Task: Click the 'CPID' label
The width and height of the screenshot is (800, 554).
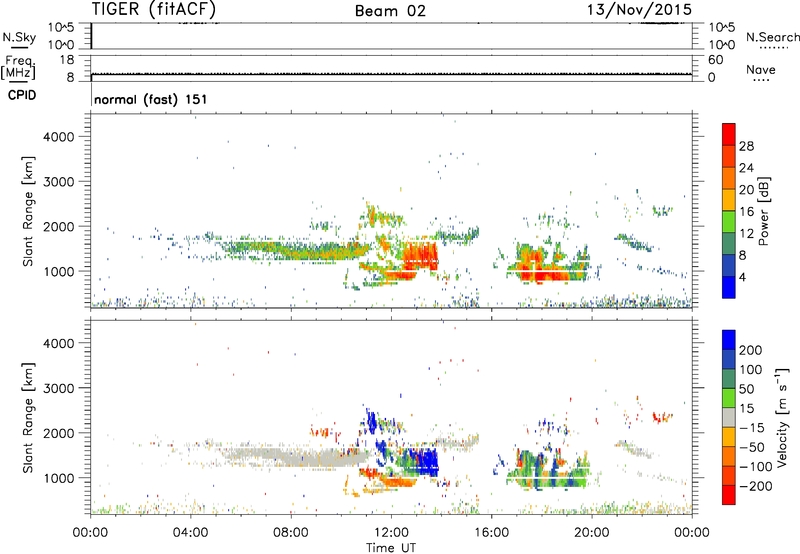Action: pos(22,95)
